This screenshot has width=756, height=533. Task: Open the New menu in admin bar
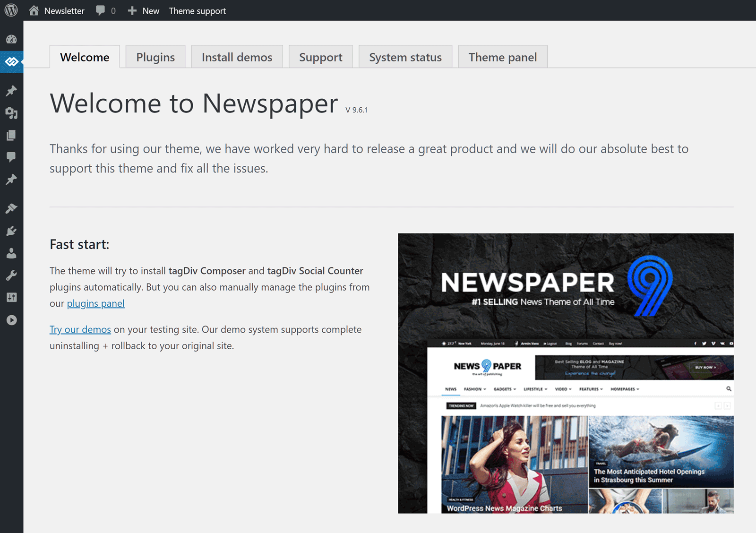click(x=151, y=11)
